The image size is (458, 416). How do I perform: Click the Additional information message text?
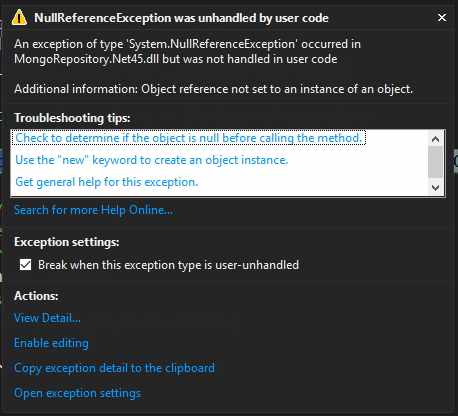[x=214, y=89]
